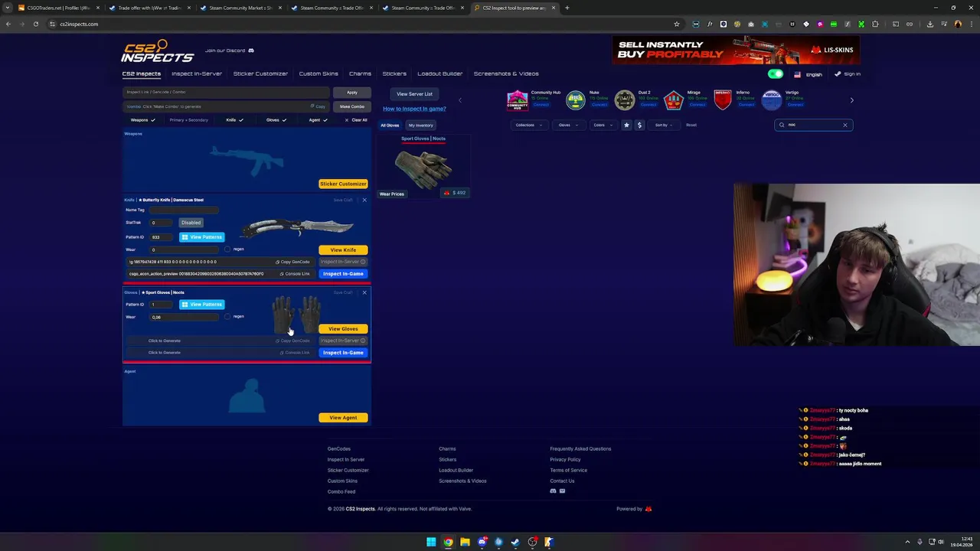Open Windows Start menu
Screen dimensions: 980x551
tap(431, 542)
